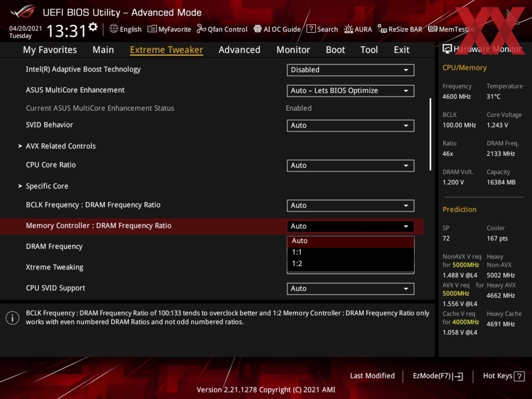532x399 pixels.
Task: Click the 1.243 V core voltage value
Action: 497,125
